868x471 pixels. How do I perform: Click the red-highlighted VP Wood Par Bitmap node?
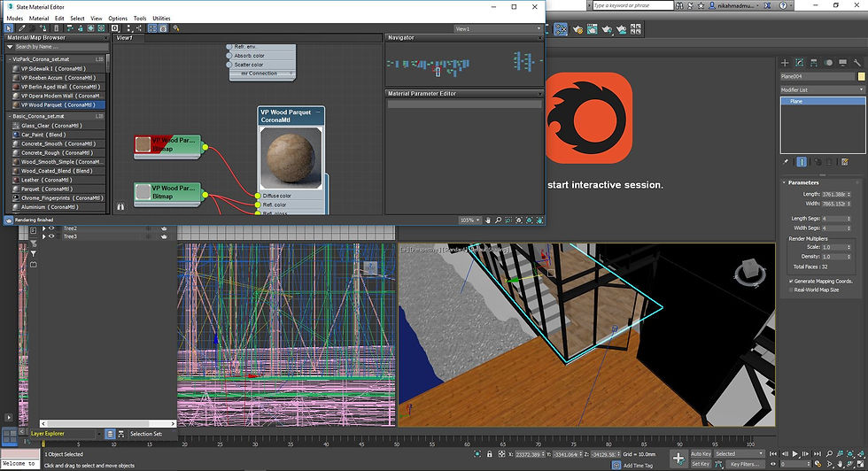coord(167,145)
